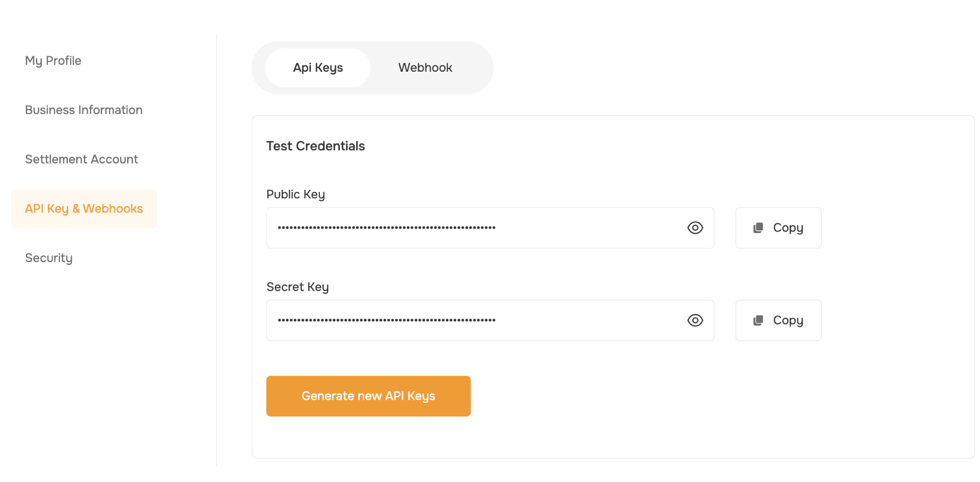The width and height of the screenshot is (980, 482).
Task: Open Settlement Account page
Action: click(82, 159)
